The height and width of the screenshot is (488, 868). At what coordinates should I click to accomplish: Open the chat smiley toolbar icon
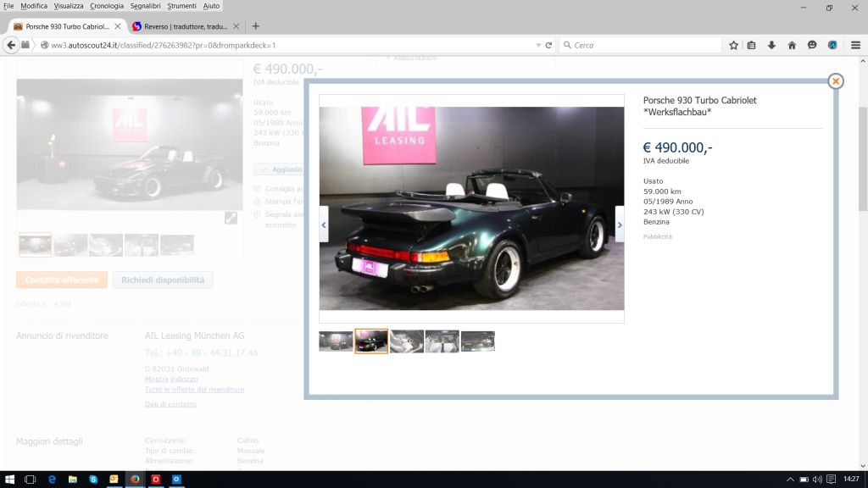[812, 46]
